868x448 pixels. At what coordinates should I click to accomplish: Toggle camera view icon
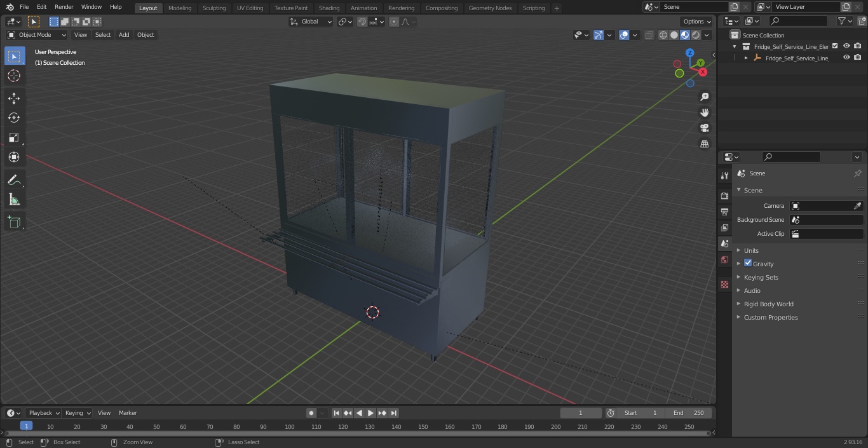704,128
